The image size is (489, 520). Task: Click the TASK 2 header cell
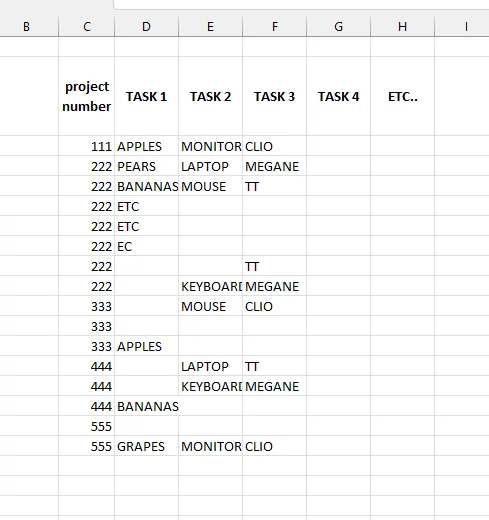210,96
